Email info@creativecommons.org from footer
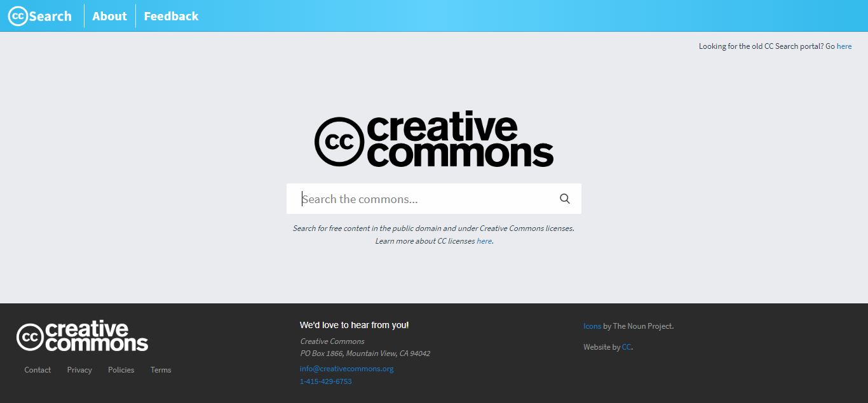The width and height of the screenshot is (868, 403). click(347, 369)
